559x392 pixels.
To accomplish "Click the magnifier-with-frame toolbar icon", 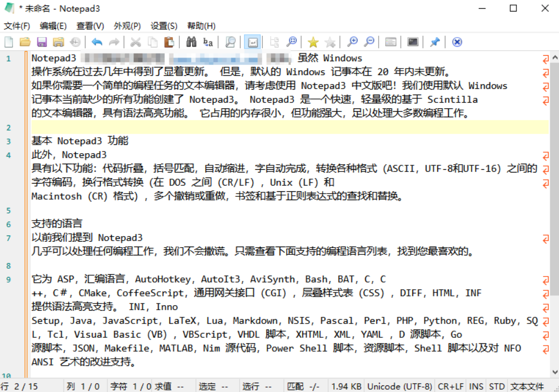I will [291, 42].
